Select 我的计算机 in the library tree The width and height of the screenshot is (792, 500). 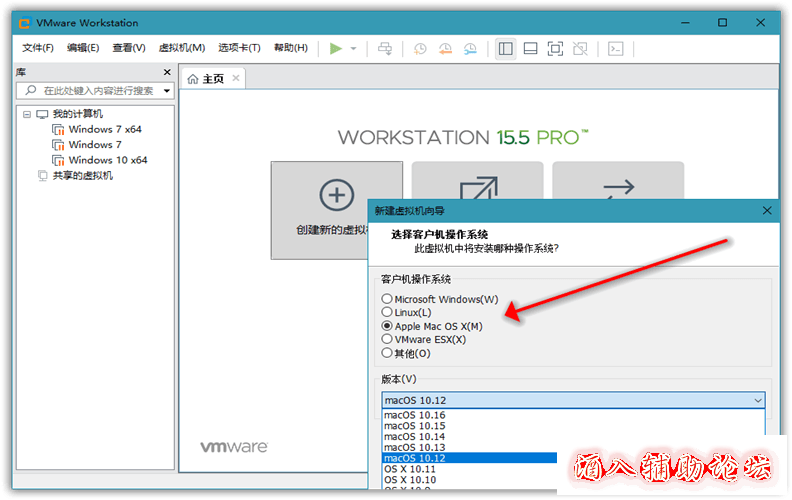coord(77,114)
